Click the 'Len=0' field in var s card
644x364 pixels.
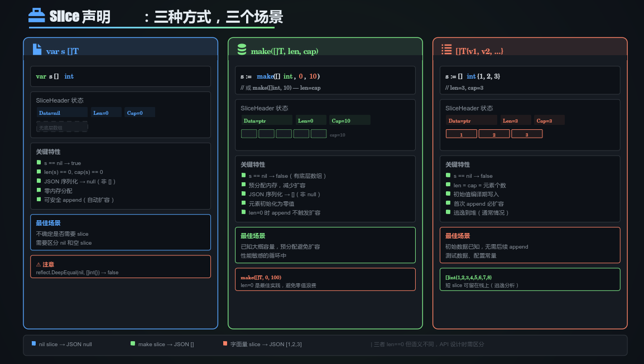[106, 113]
